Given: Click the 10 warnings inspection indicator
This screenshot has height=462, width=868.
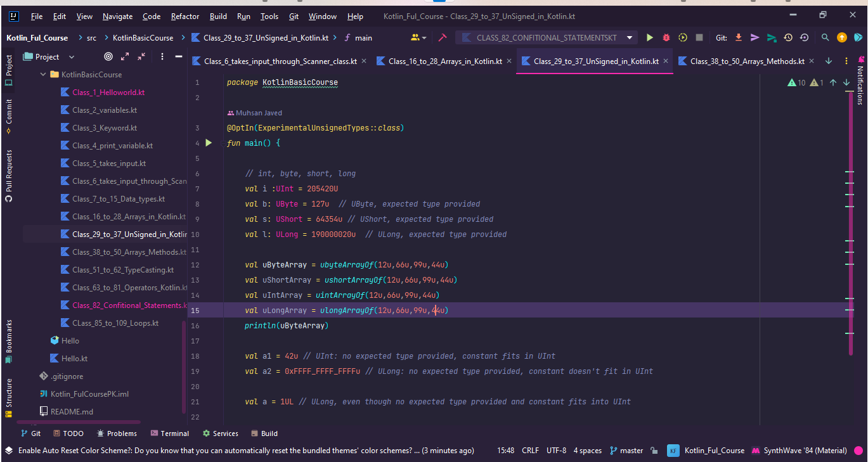Looking at the screenshot, I should 796,82.
